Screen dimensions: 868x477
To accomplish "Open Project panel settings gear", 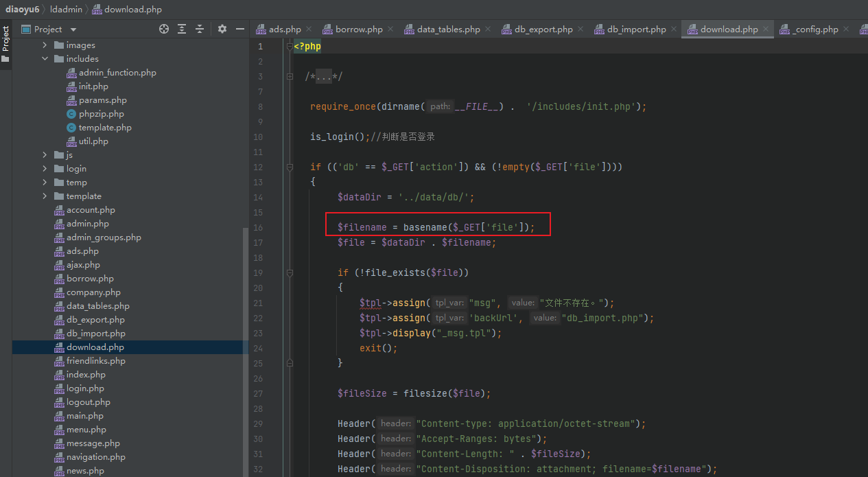I will click(222, 29).
